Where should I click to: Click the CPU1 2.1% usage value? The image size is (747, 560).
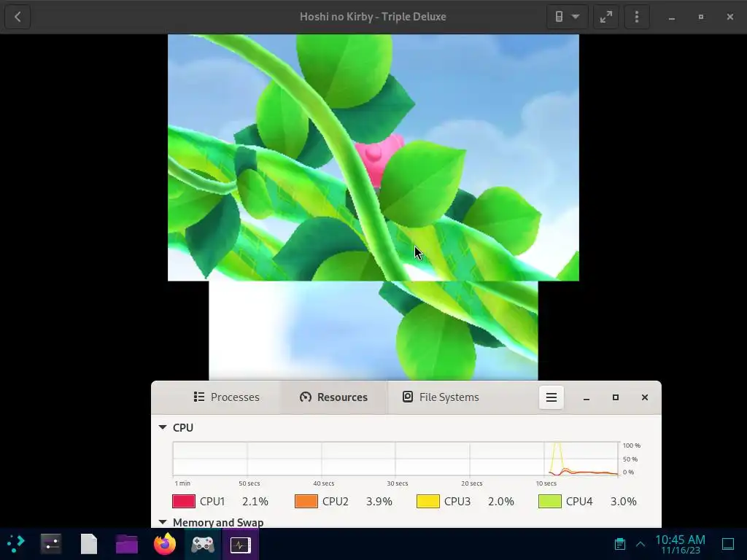point(255,502)
